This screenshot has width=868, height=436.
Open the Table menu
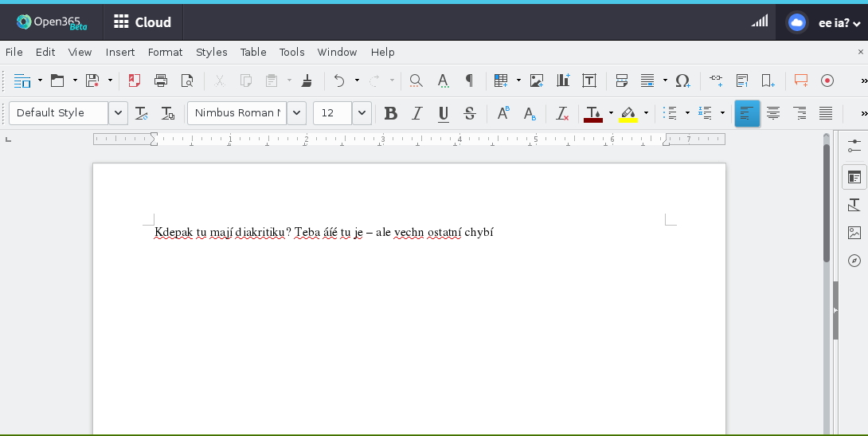pos(253,52)
